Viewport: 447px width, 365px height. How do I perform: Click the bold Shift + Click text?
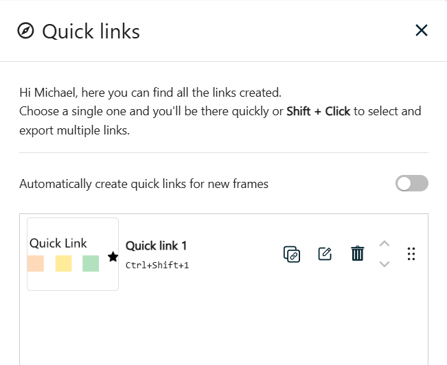(318, 111)
